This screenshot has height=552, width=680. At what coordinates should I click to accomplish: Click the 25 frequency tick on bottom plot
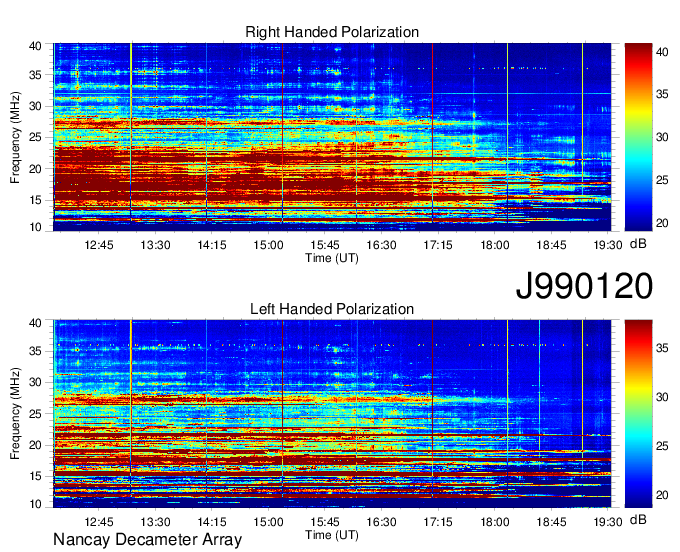click(x=36, y=414)
